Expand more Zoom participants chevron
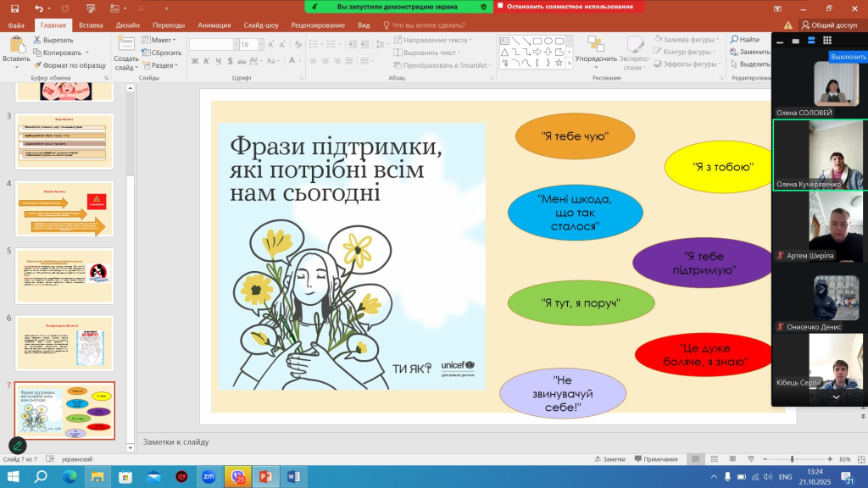The image size is (868, 488). click(836, 397)
